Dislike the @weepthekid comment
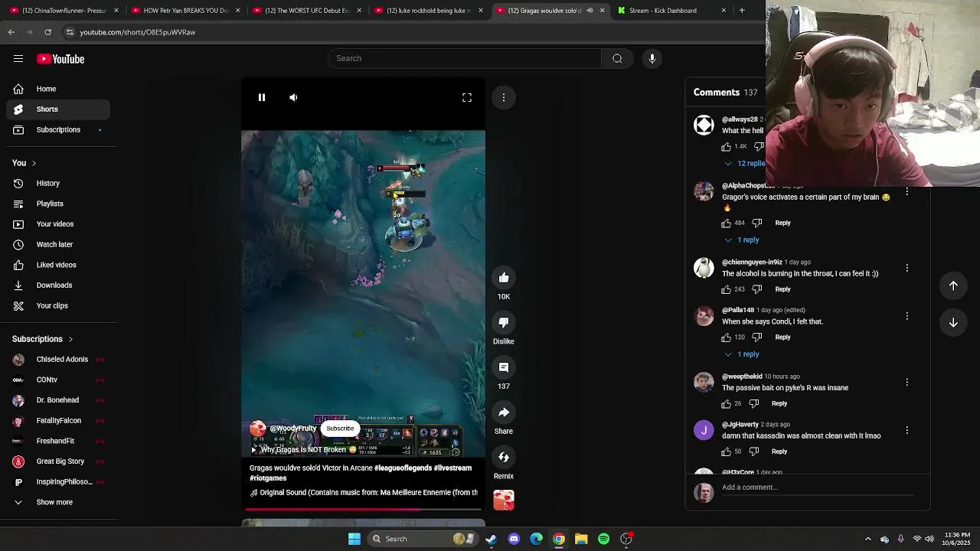The width and height of the screenshot is (980, 551). [x=753, y=403]
